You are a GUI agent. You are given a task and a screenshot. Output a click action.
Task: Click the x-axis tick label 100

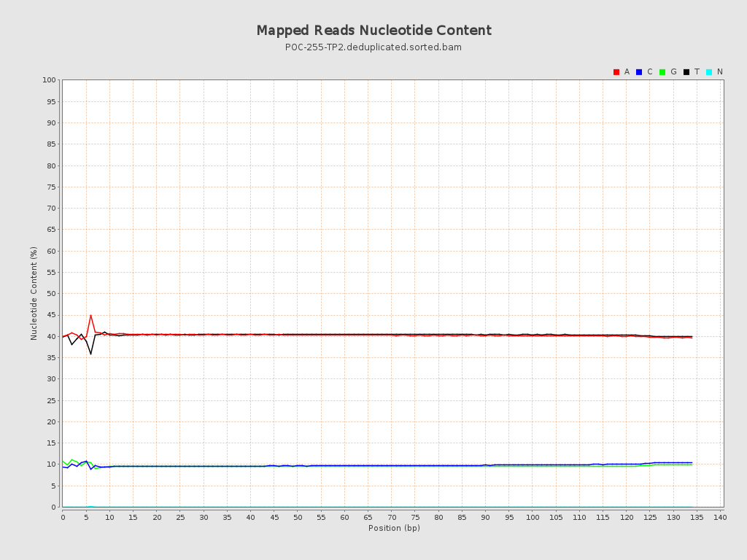point(533,517)
